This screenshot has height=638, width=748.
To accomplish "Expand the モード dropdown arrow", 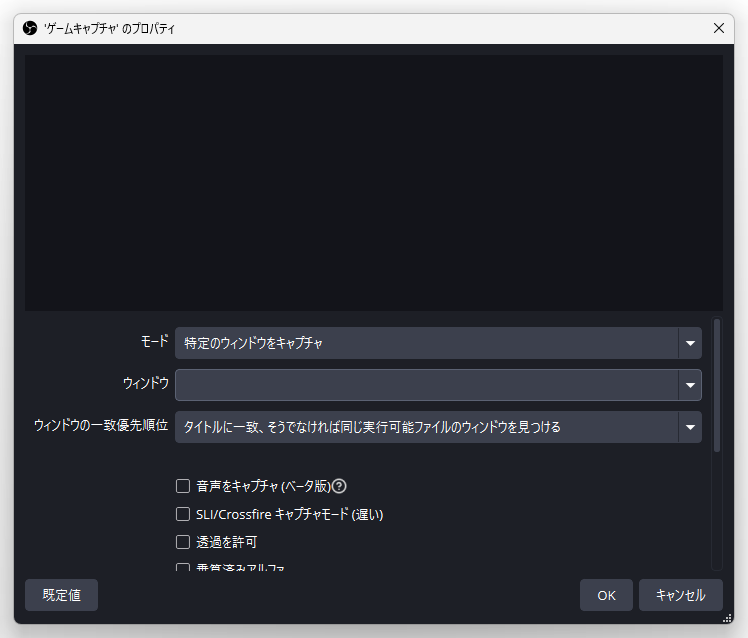I will (689, 343).
